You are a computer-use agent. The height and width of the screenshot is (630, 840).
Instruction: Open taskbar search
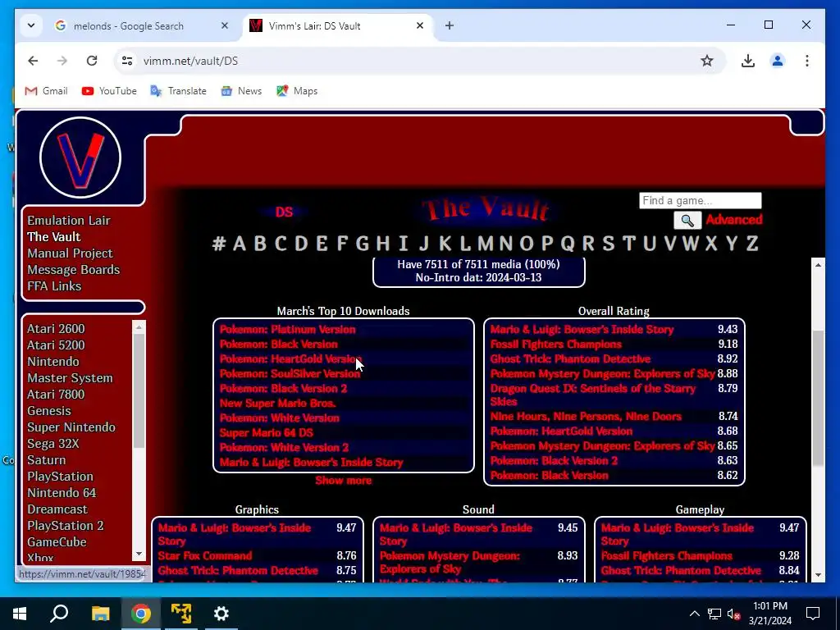[x=59, y=614]
